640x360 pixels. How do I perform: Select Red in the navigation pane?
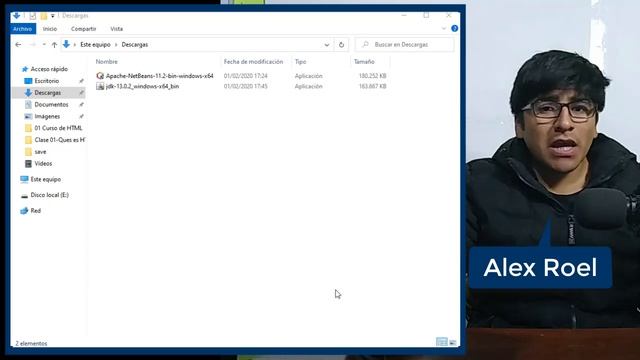[36, 211]
